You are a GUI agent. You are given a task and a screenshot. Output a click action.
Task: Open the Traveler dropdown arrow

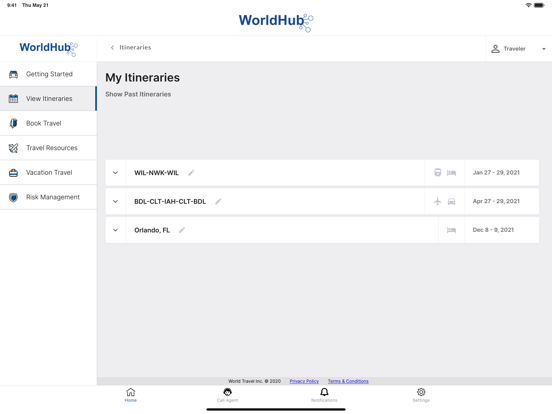click(x=544, y=49)
